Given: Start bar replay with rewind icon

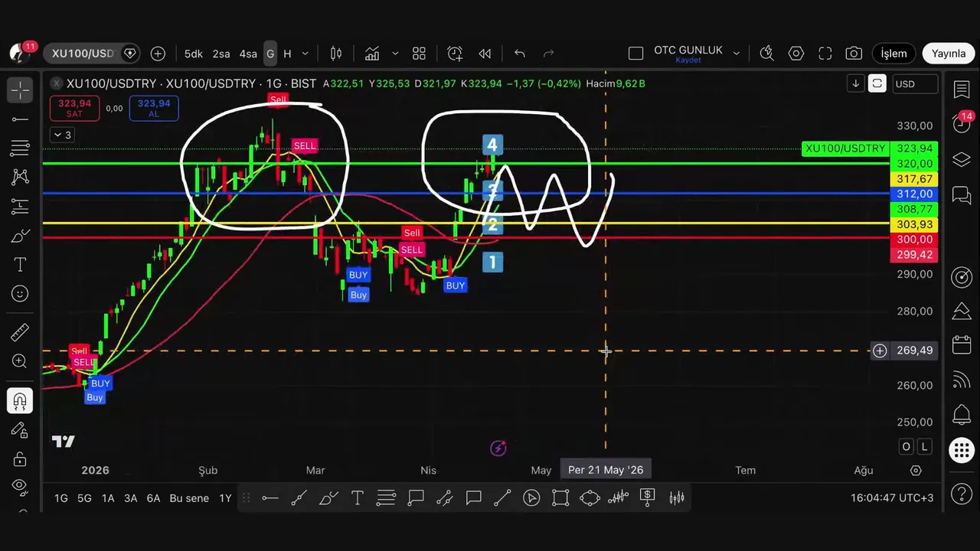Looking at the screenshot, I should click(485, 54).
